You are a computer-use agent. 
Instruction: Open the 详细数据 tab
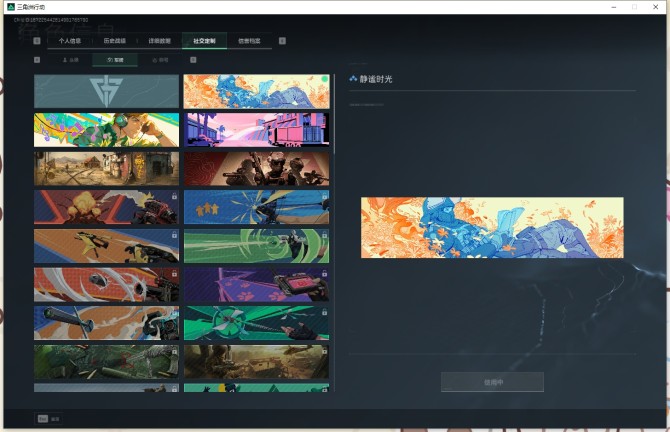[159, 41]
